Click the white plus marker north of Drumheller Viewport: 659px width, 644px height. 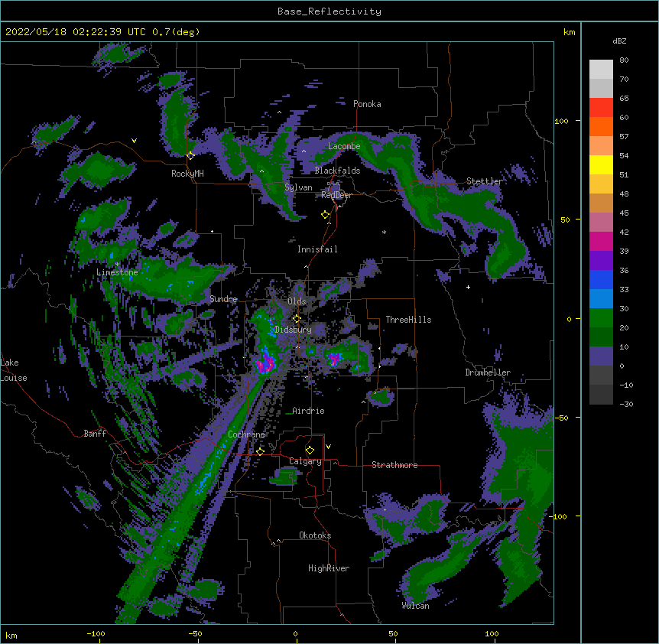tap(468, 287)
